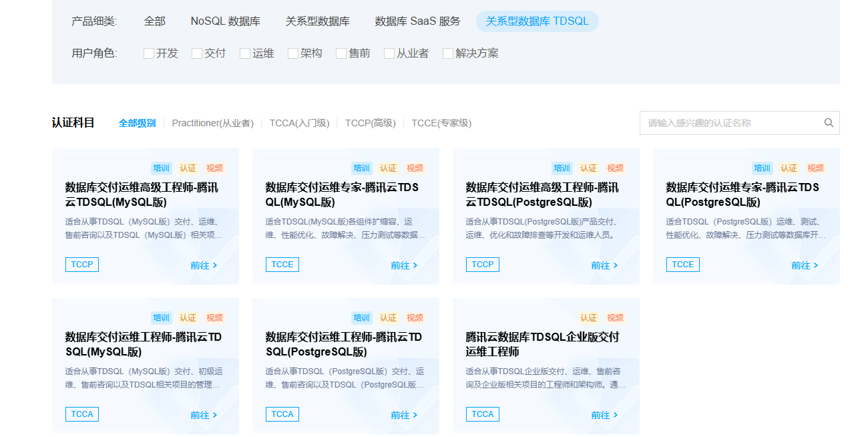The image size is (868, 437).
Task: Open the TCCE(专家级) certification tab
Action: tap(442, 122)
